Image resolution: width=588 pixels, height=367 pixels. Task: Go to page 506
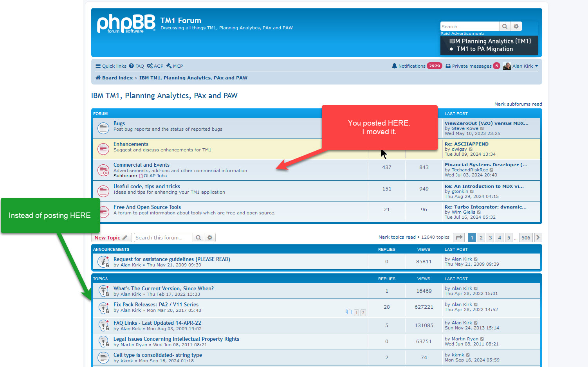526,237
